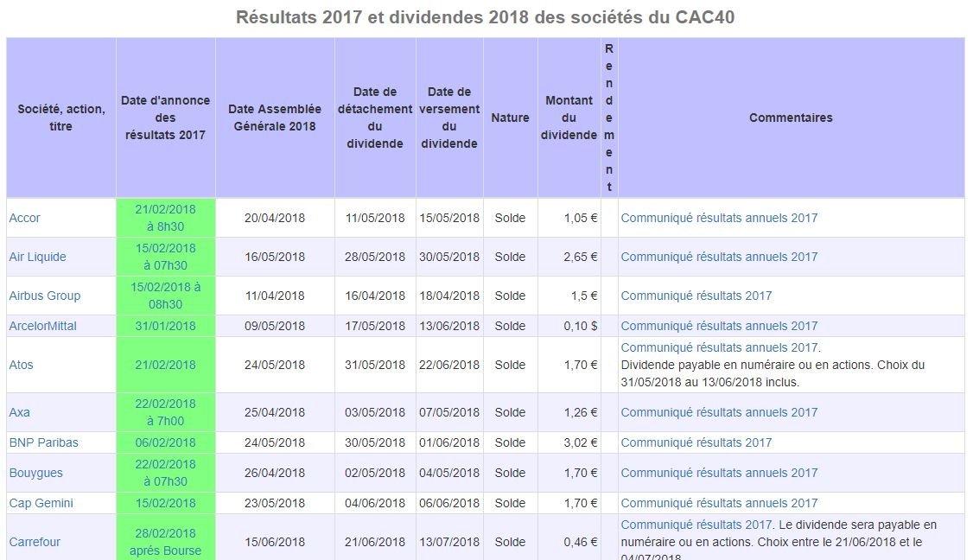Open Cap Gemini's Communiqué résultats annuels 2017
The width and height of the screenshot is (973, 560).
(x=719, y=504)
